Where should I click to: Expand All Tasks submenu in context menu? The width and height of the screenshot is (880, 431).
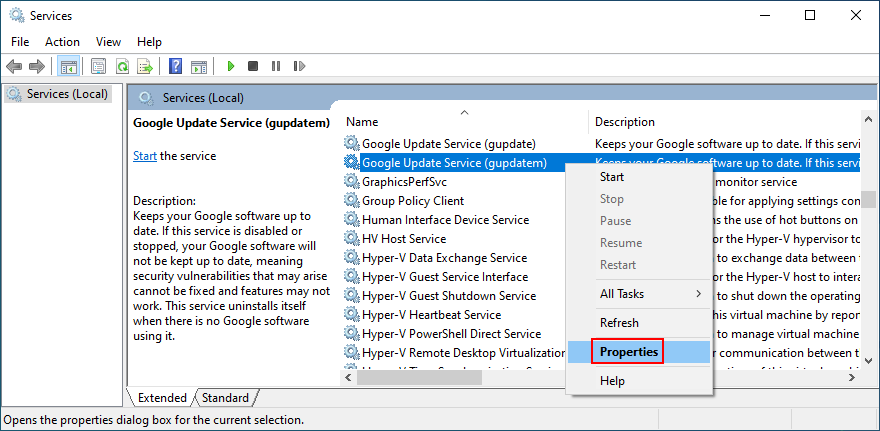639,294
